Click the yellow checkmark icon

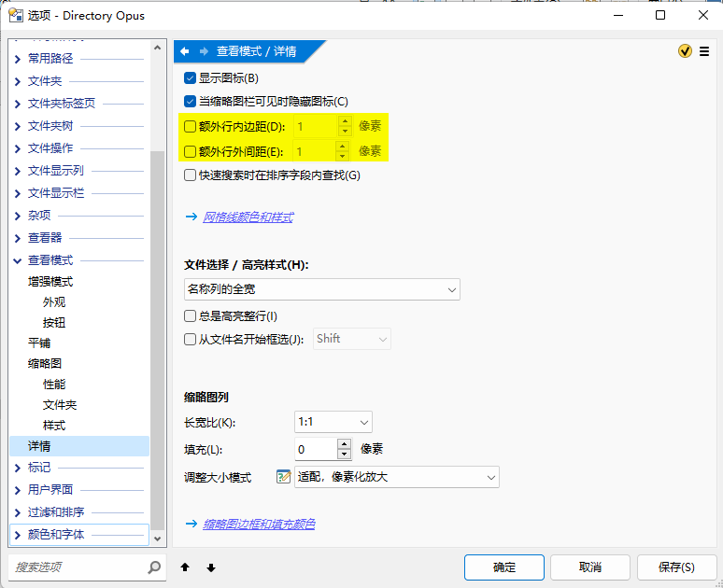[685, 51]
